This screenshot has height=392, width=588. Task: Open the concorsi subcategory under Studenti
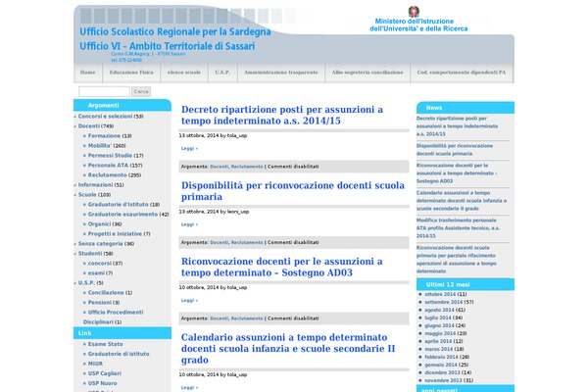click(x=100, y=264)
